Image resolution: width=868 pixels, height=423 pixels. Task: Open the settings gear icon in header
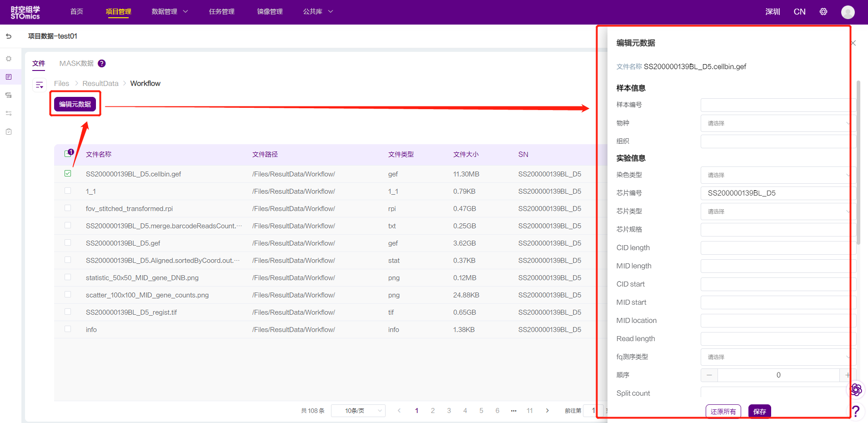(823, 12)
